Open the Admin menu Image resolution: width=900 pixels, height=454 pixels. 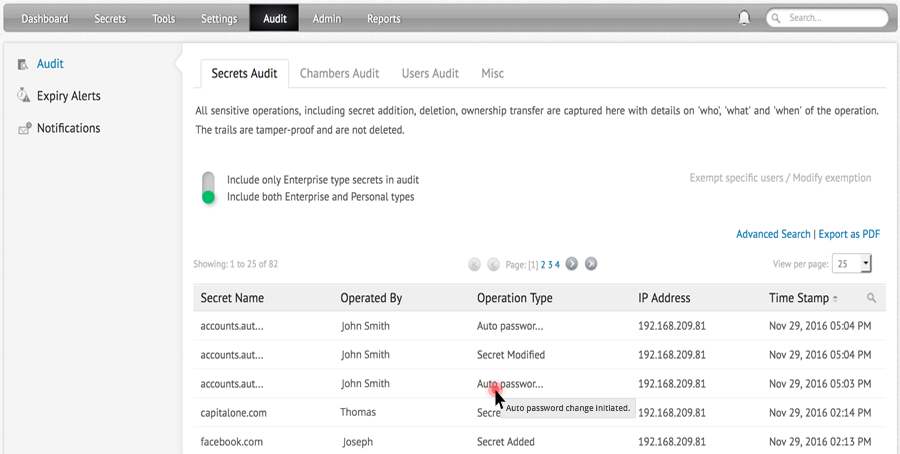(326, 18)
